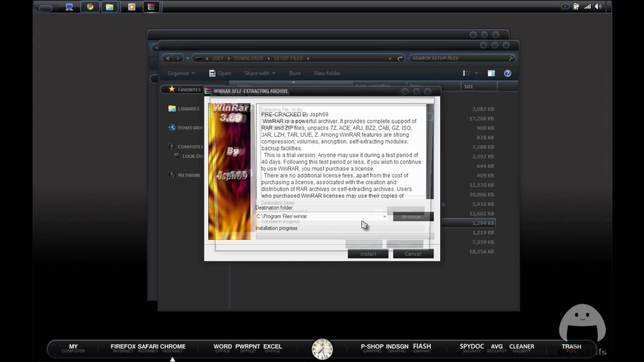
Task: Open the media player icon in top taskbar
Action: coord(132,7)
